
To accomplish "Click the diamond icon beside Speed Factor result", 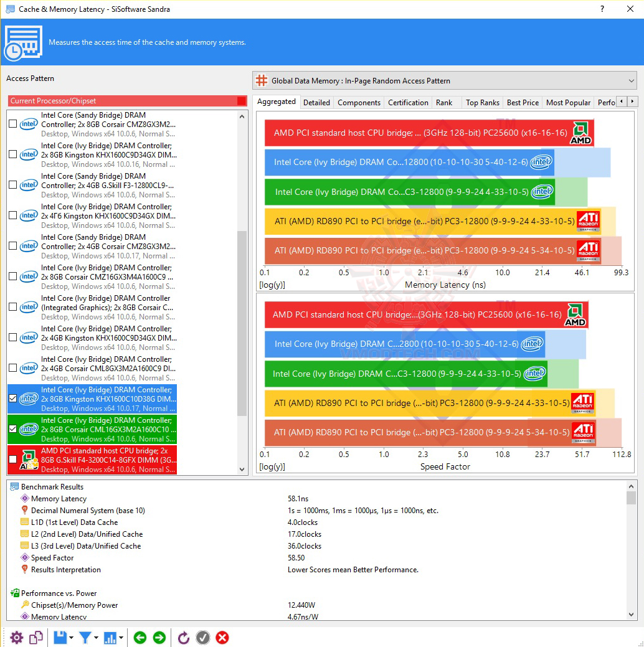I will [25, 557].
